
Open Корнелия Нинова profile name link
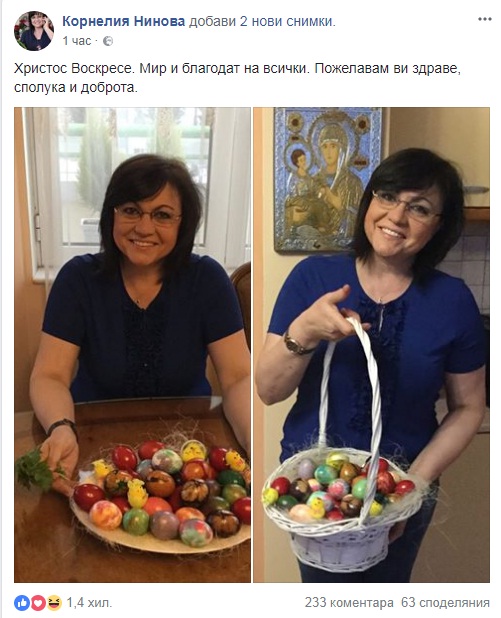coord(123,21)
